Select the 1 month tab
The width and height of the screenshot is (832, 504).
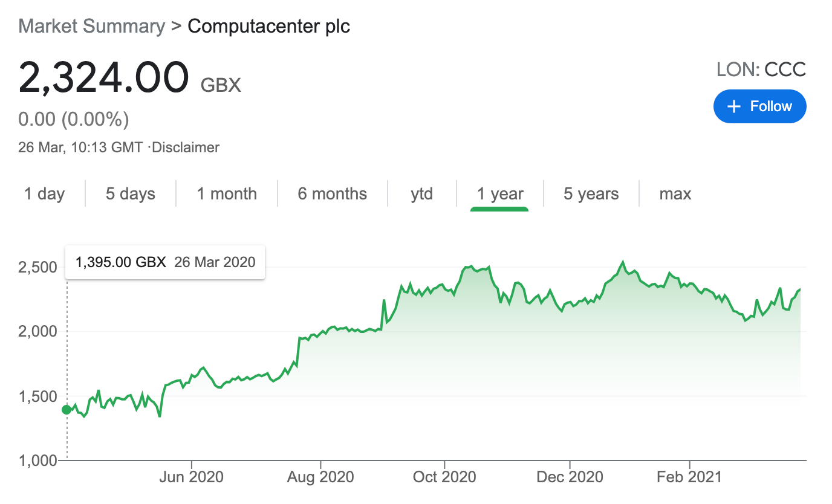[227, 194]
